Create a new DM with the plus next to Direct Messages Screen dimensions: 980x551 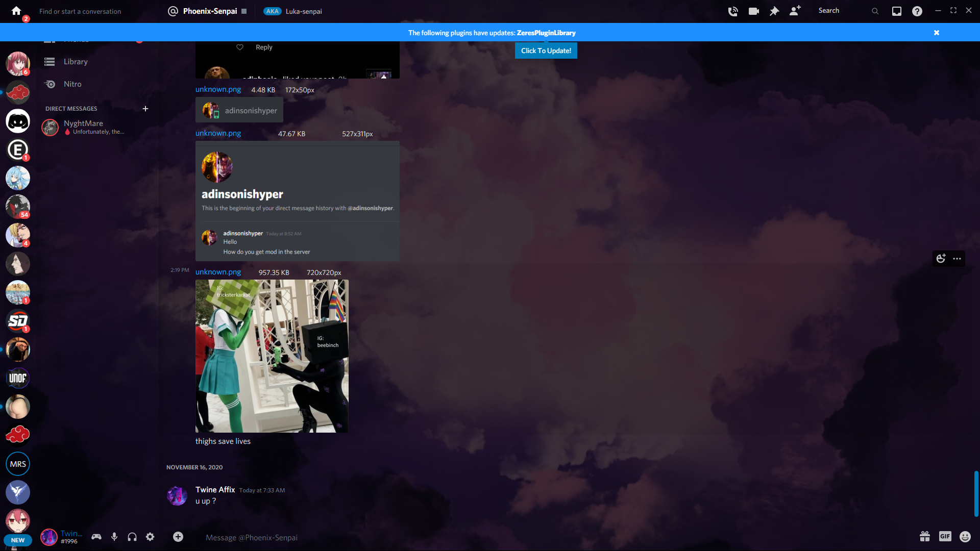click(145, 108)
